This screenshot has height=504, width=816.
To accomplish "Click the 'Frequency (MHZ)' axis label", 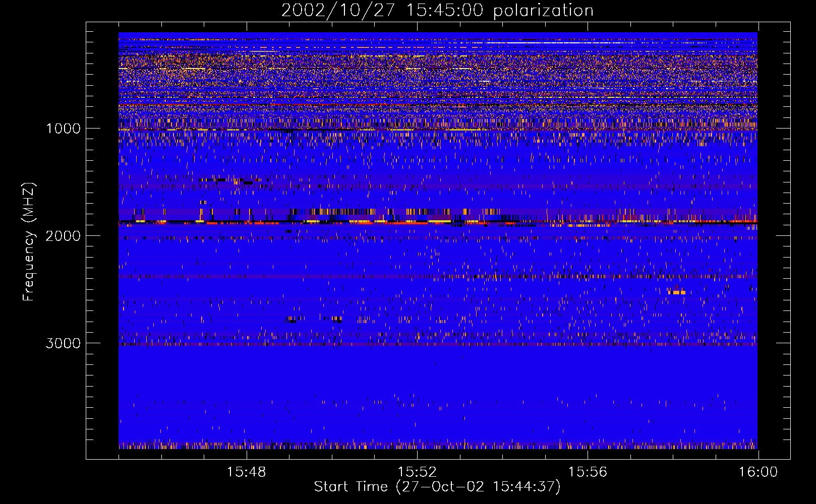I will click(29, 242).
